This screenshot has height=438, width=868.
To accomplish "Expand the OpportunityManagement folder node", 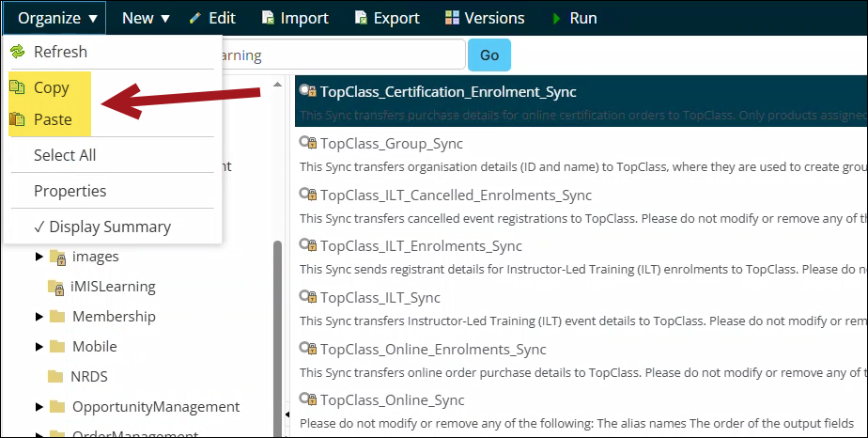I will (x=39, y=407).
